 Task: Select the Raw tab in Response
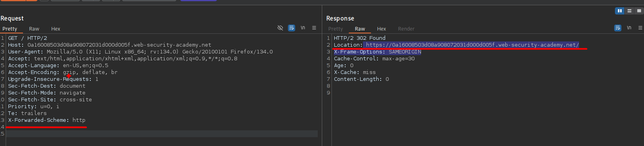point(360,29)
